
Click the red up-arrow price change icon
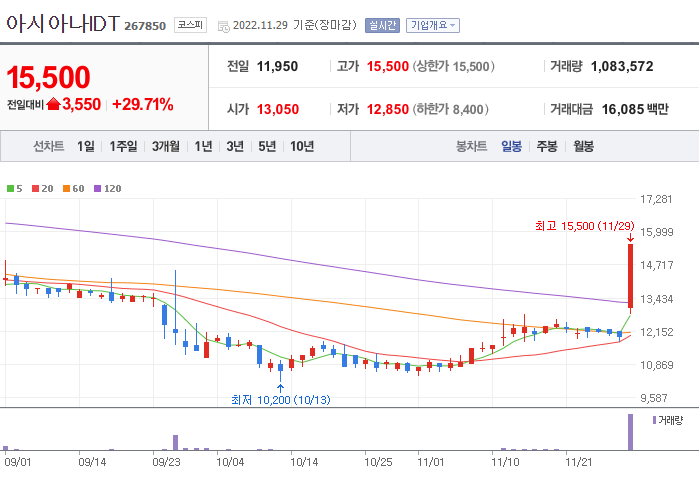pos(53,104)
